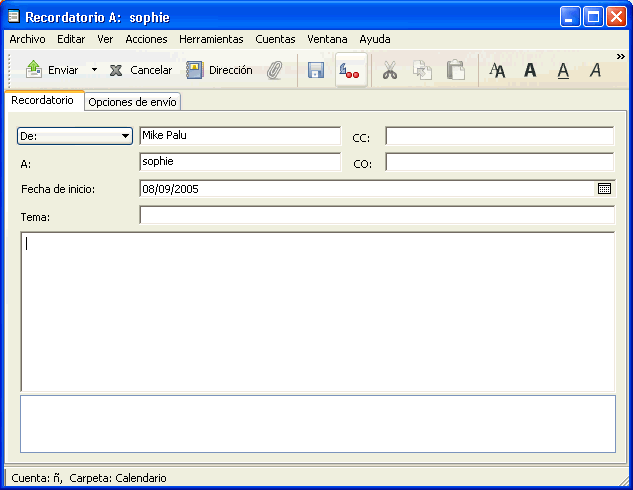Open the Acciones menu
The image size is (633, 490).
146,39
